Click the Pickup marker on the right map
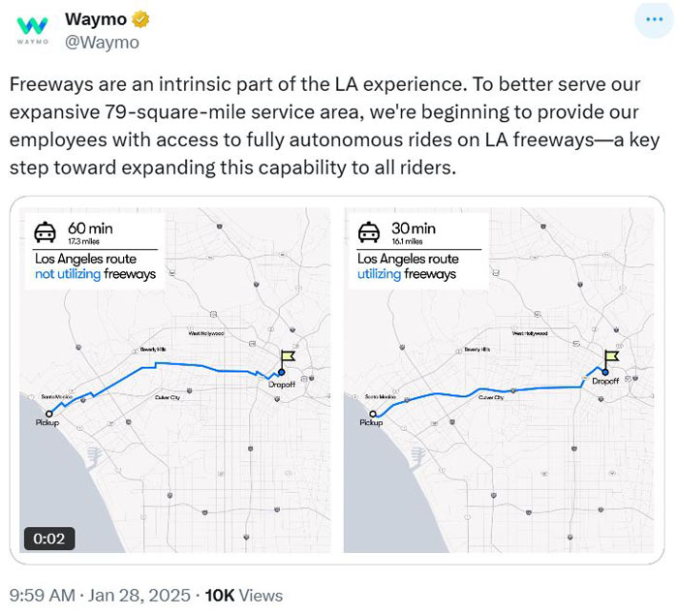This screenshot has width=678, height=616. [x=372, y=414]
